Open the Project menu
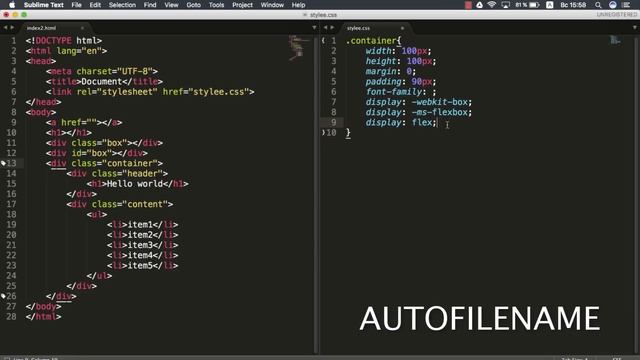The image size is (640, 360). click(242, 5)
